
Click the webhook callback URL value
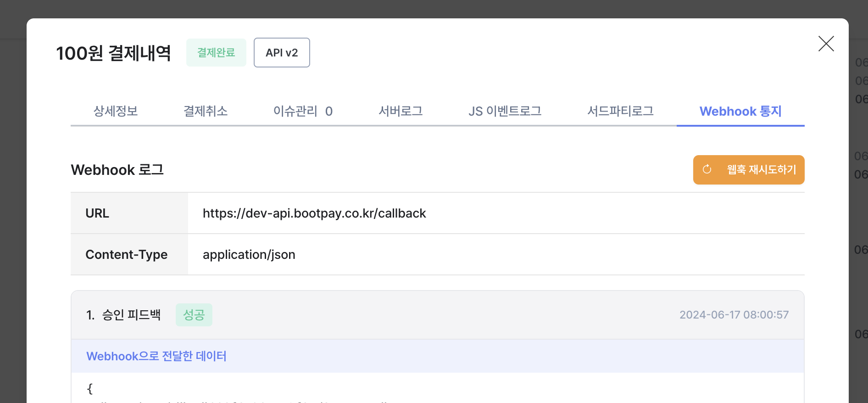click(x=314, y=213)
